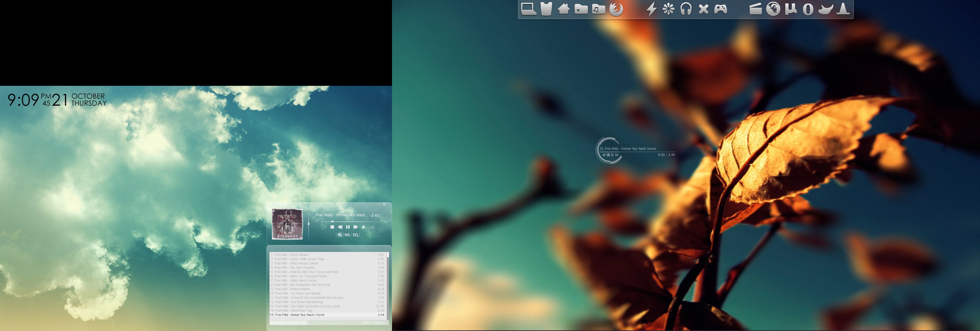Toggle repeat in the music player
Viewport: 980px width, 331px height.
[x=324, y=227]
